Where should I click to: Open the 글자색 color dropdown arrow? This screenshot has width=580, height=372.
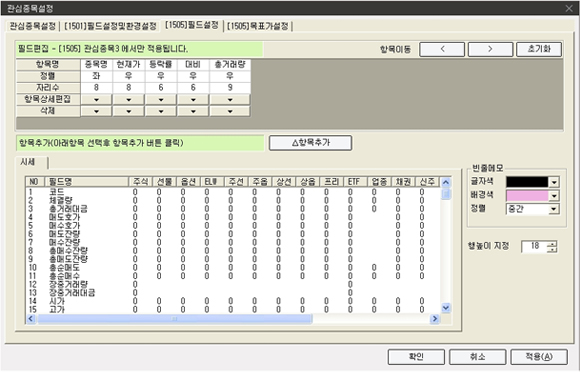pyautogui.click(x=554, y=182)
